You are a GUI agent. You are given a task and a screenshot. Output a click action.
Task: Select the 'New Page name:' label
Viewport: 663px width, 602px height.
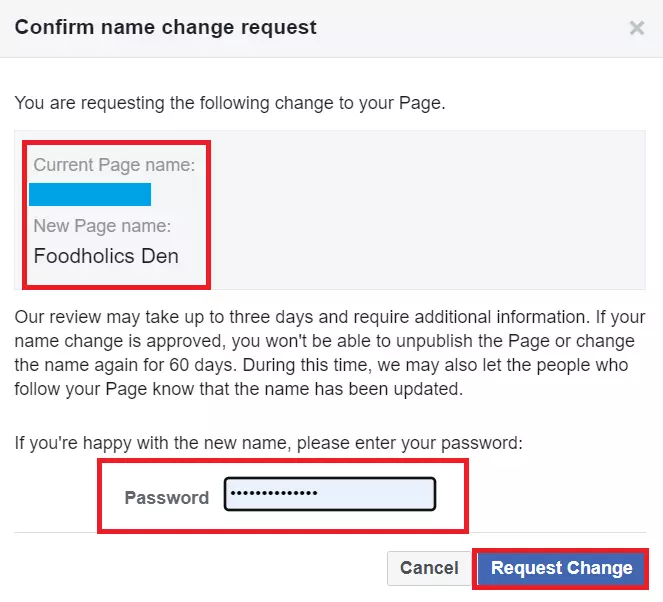coord(103,226)
